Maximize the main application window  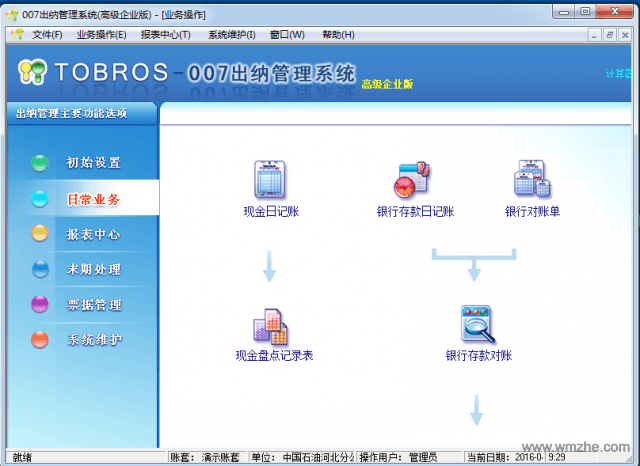[585, 12]
